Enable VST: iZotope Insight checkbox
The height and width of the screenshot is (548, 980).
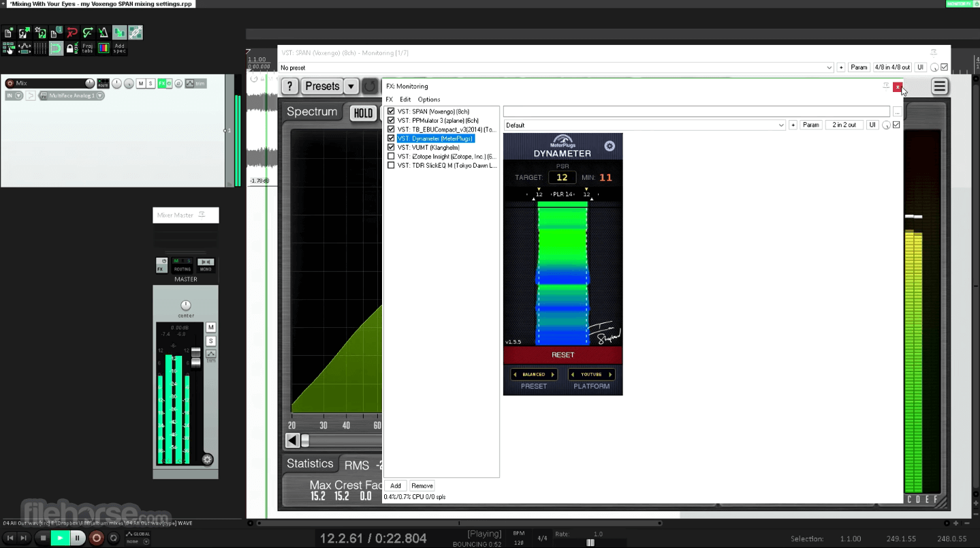pyautogui.click(x=391, y=156)
